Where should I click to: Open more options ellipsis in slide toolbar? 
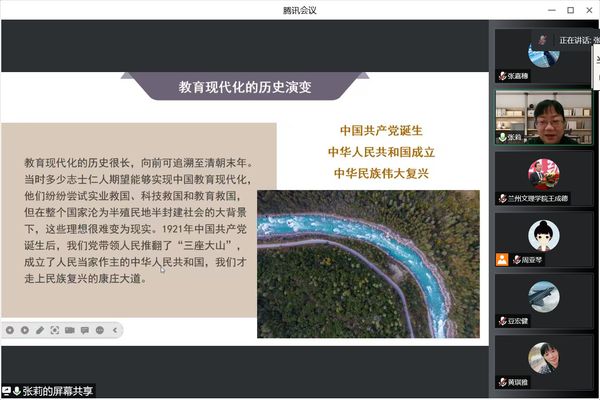pyautogui.click(x=100, y=330)
